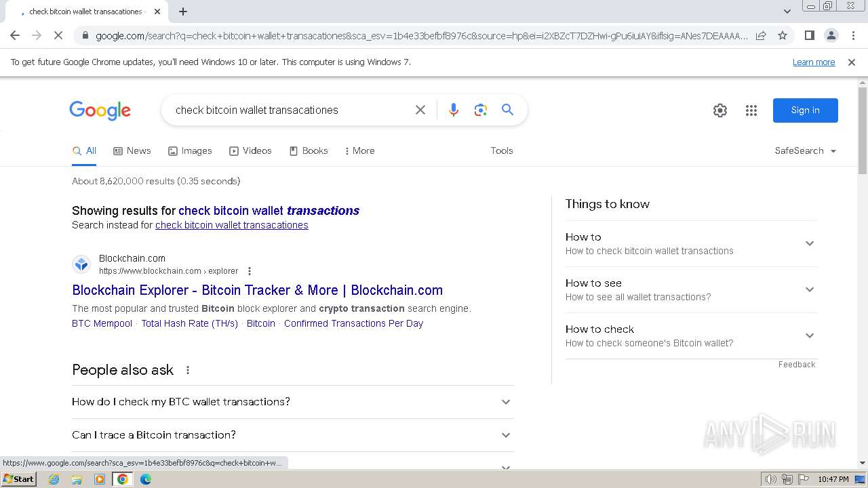Click the Blockchain.com favicon

click(x=81, y=264)
